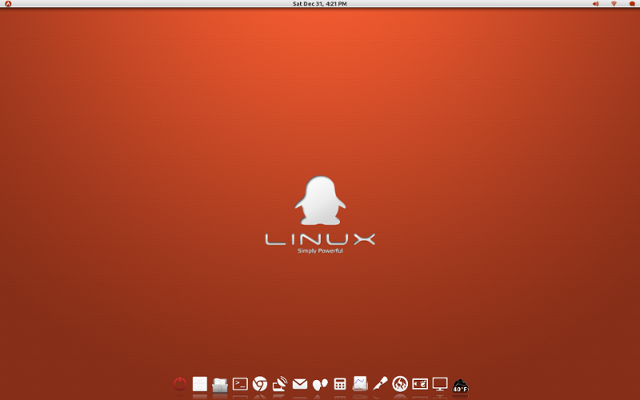
Task: Click the weather cloud 40°F applet
Action: click(x=460, y=386)
